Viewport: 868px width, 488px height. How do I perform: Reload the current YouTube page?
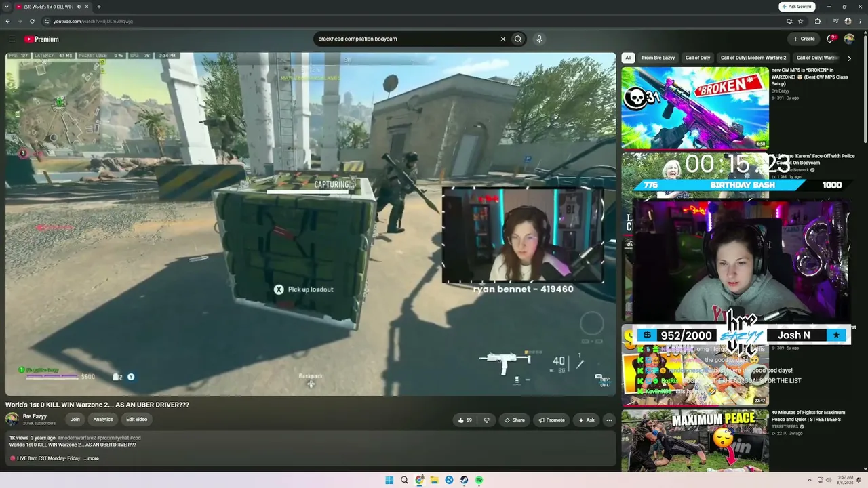pyautogui.click(x=32, y=21)
